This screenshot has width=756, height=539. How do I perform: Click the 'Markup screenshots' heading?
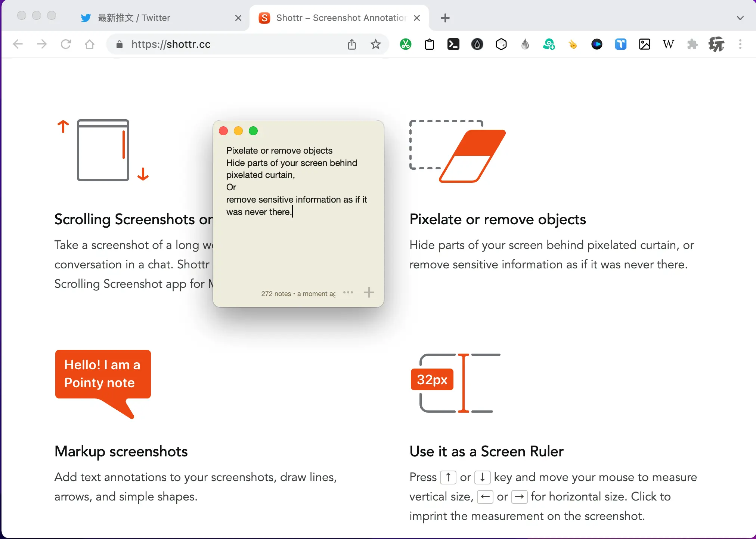tap(121, 452)
